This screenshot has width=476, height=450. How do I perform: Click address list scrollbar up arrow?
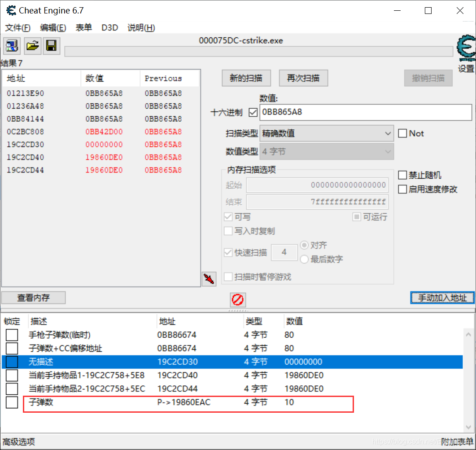click(x=468, y=335)
